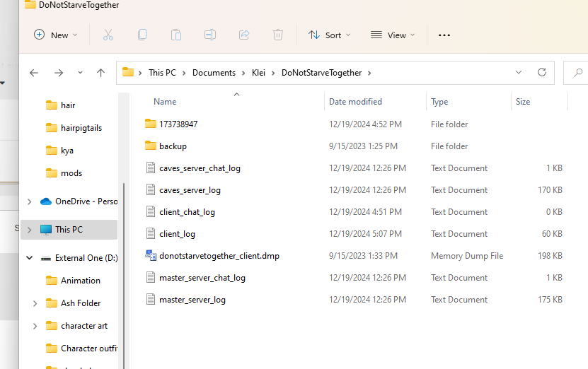The image size is (588, 369).
Task: Select This PC in address bar
Action: (x=162, y=73)
